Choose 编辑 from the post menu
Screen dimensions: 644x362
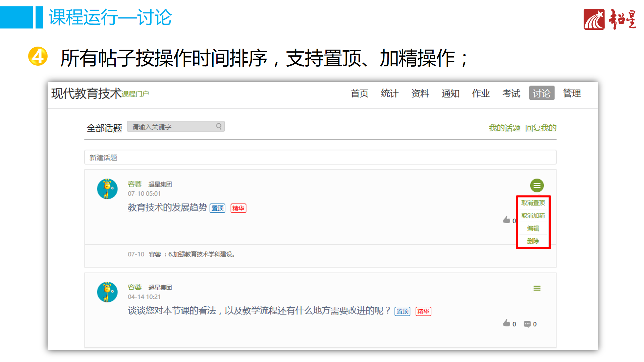[533, 228]
